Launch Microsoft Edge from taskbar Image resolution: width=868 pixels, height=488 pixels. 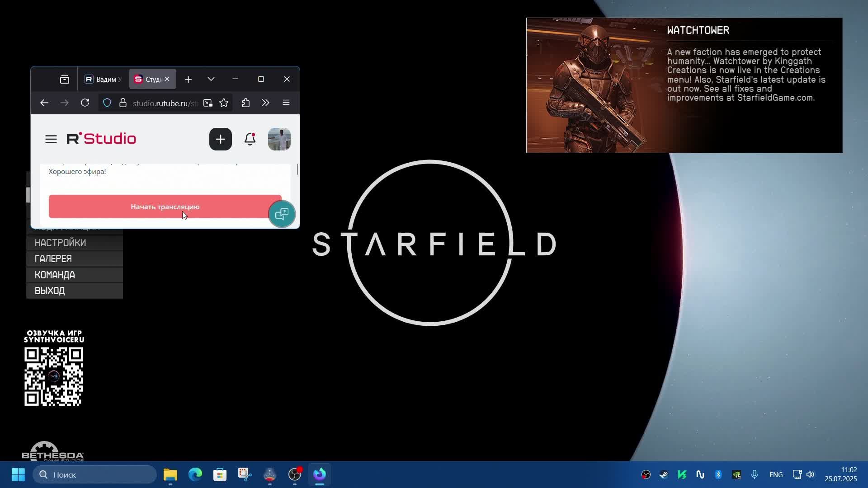195,474
